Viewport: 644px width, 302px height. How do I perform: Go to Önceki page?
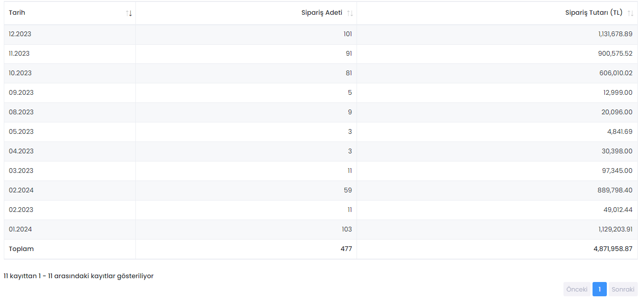click(577, 289)
